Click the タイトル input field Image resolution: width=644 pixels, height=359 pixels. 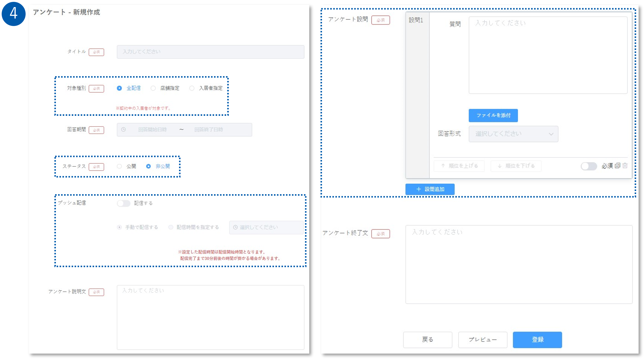pos(210,52)
